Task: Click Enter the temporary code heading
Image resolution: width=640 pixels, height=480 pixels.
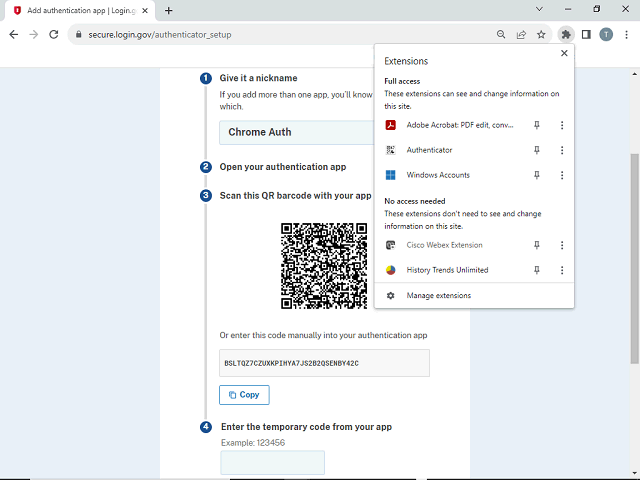Action: tap(307, 427)
